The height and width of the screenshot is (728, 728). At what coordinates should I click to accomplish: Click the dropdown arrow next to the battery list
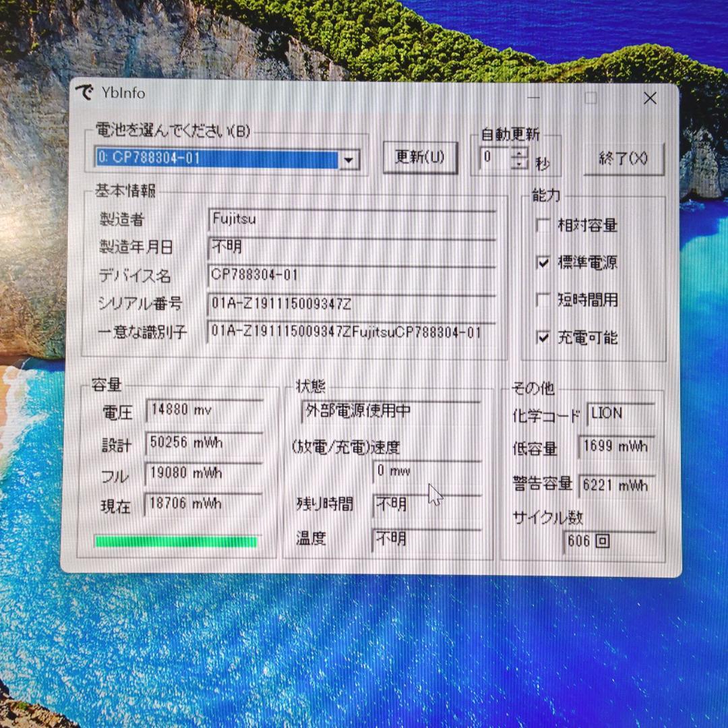tap(349, 160)
